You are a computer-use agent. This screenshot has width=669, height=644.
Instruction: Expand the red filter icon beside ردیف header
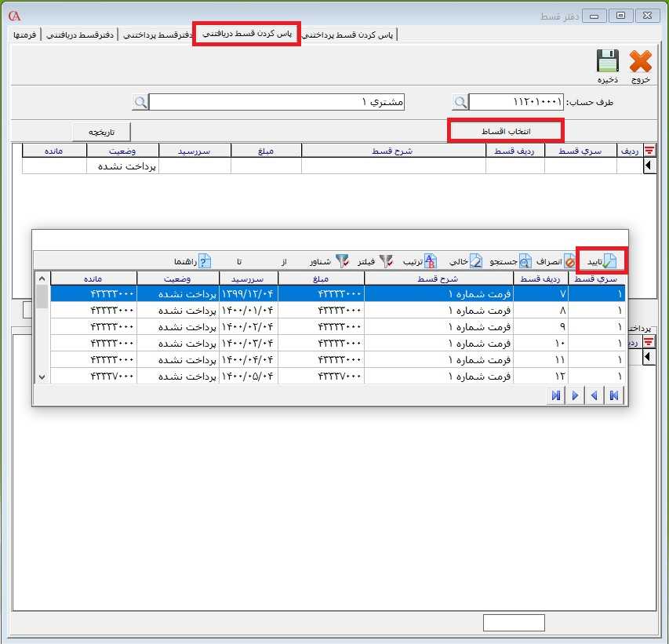tap(649, 151)
